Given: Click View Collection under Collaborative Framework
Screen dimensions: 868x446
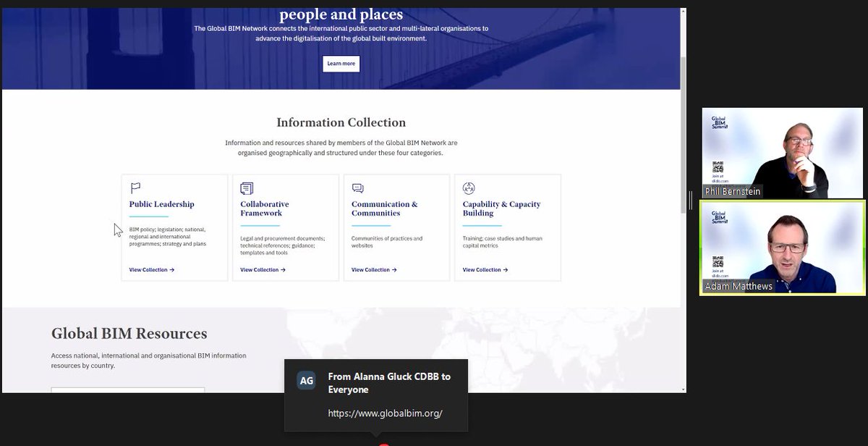Looking at the screenshot, I should pyautogui.click(x=262, y=269).
